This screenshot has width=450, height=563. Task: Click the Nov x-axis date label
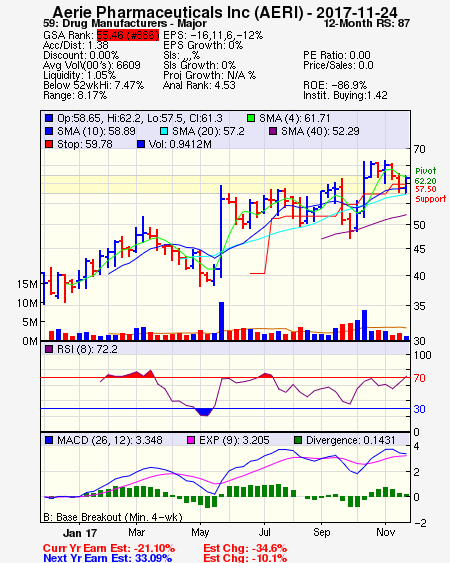[385, 532]
